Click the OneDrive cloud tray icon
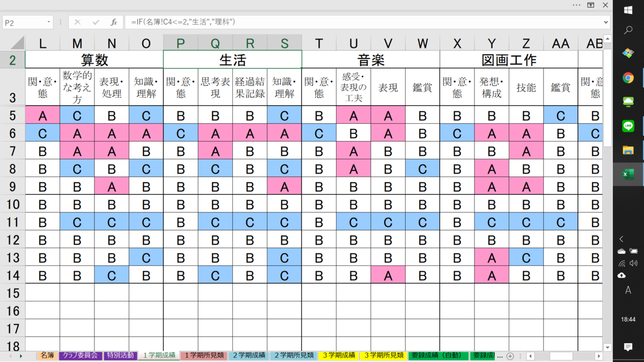 tap(621, 251)
